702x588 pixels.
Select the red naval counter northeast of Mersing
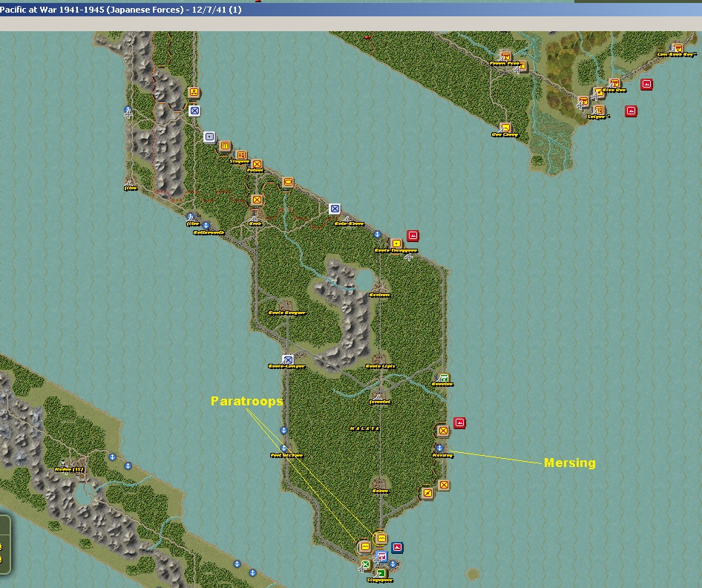459,422
